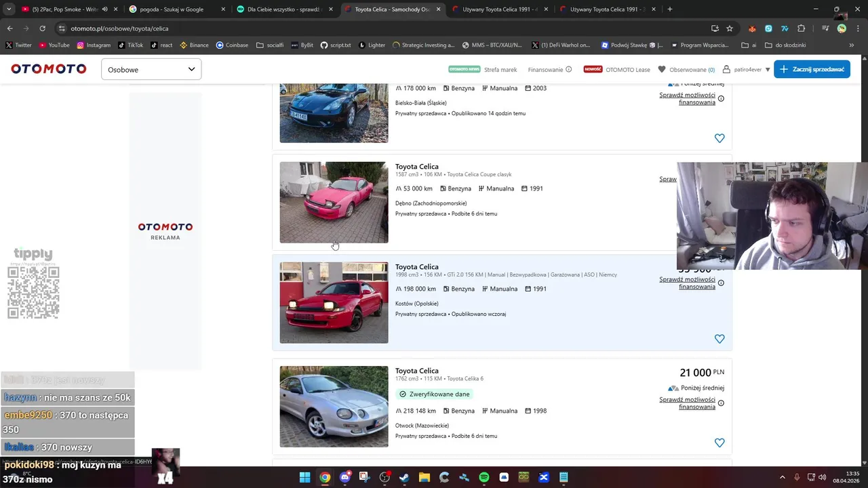Click Sprawdź możliwości finansowania in 21 000 PLN listing
The width and height of the screenshot is (868, 488).
pyautogui.click(x=687, y=403)
